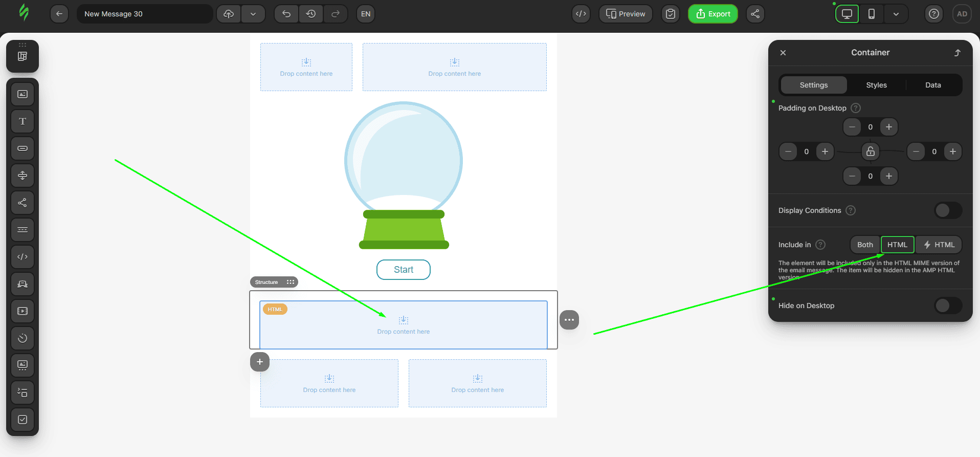Select plain HTML option in Include in
The image size is (980, 457).
click(897, 245)
